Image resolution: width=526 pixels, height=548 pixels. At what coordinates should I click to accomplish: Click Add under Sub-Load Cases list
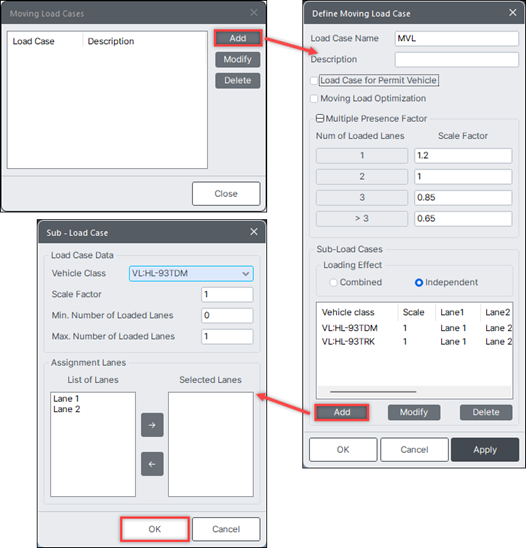pos(341,412)
